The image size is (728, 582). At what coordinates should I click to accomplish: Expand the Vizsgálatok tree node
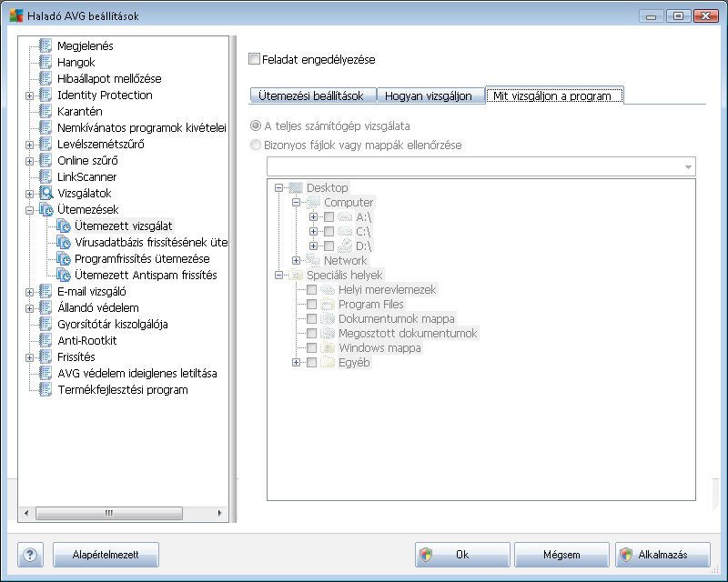pyautogui.click(x=29, y=194)
